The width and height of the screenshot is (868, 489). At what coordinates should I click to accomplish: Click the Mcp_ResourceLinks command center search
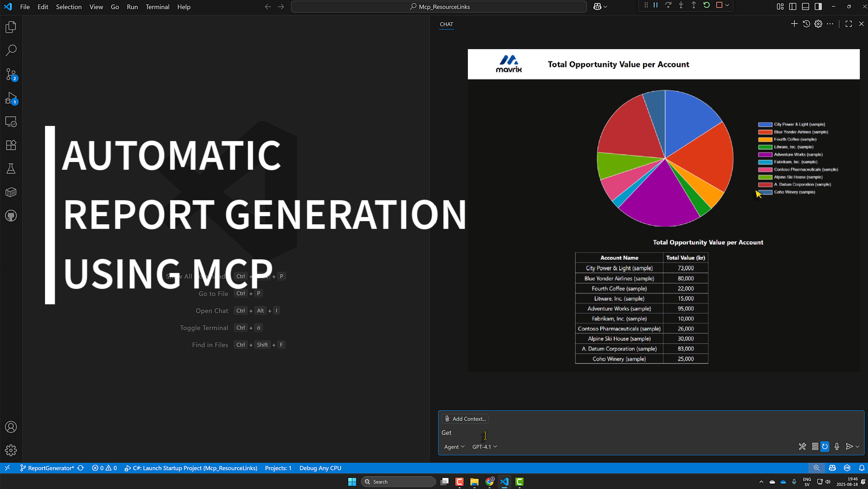coord(439,7)
